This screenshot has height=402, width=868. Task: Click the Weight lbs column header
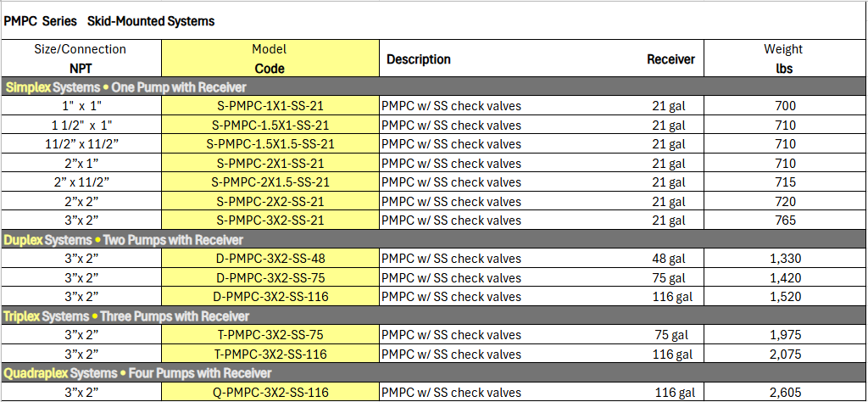[x=783, y=59]
